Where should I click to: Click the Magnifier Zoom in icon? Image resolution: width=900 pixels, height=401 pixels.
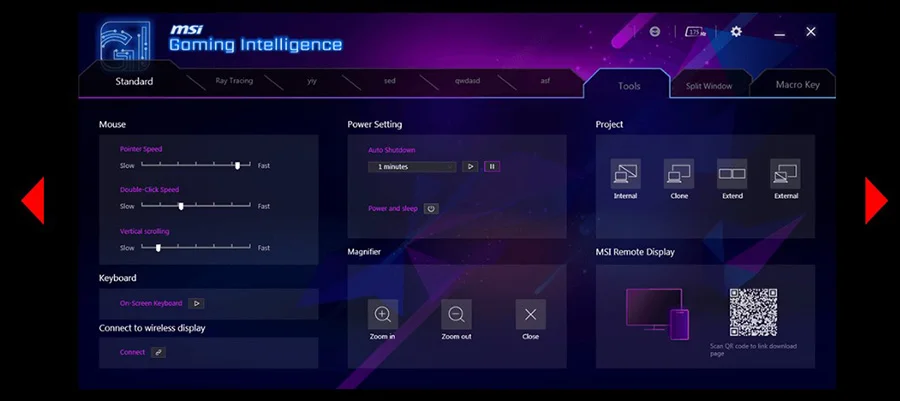pyautogui.click(x=382, y=314)
